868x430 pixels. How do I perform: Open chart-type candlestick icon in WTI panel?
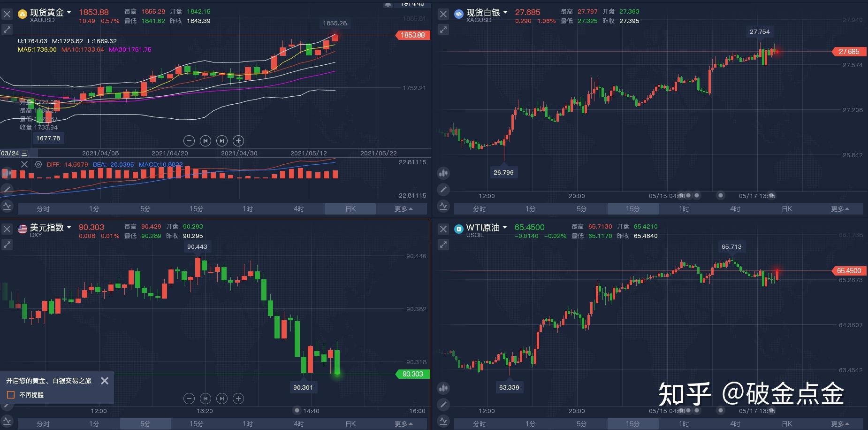[443, 388]
